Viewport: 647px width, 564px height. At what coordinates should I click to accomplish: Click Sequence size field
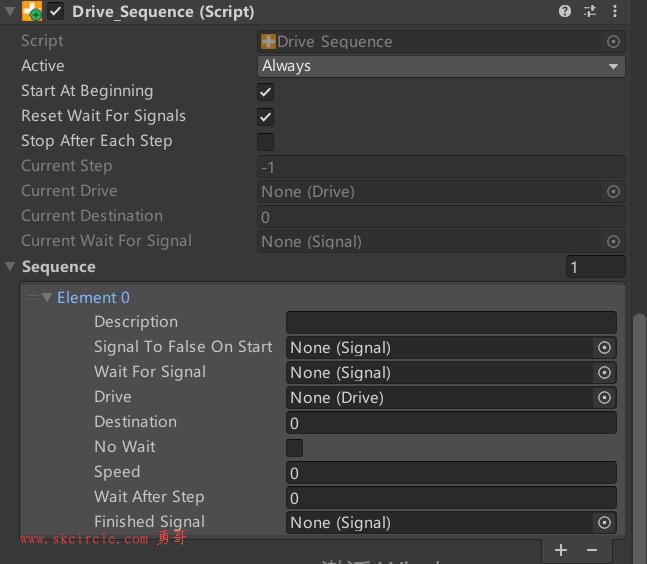pos(595,267)
